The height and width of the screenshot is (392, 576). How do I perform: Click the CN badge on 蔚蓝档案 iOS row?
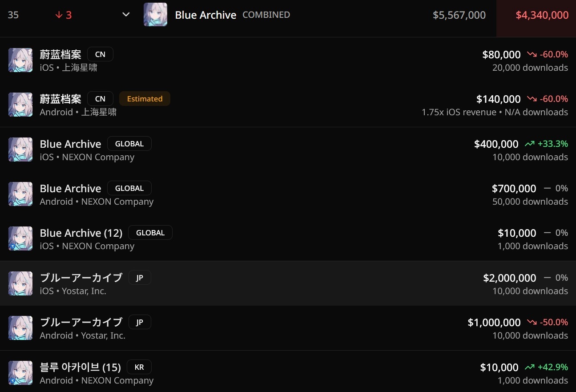101,54
